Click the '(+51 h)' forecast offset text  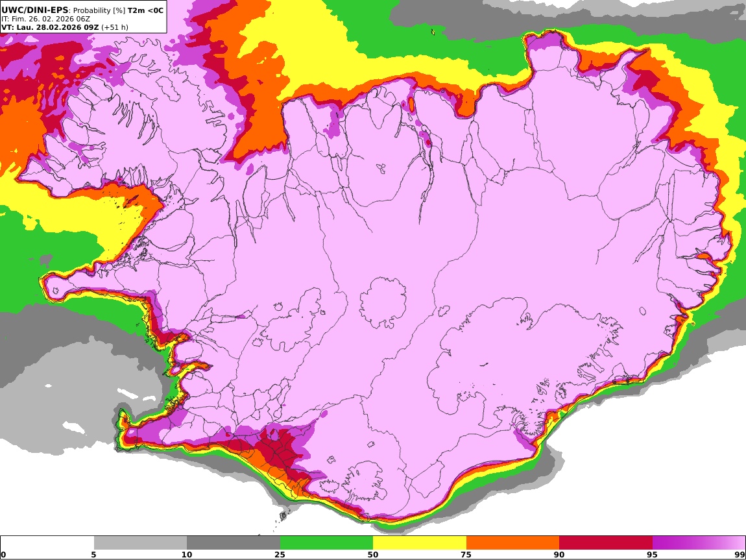click(x=115, y=27)
